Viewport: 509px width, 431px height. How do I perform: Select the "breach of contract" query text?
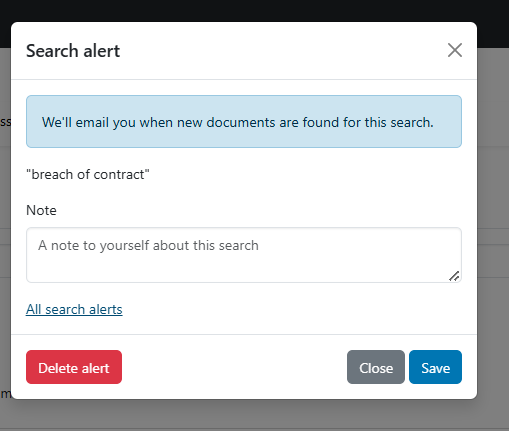pyautogui.click(x=88, y=174)
